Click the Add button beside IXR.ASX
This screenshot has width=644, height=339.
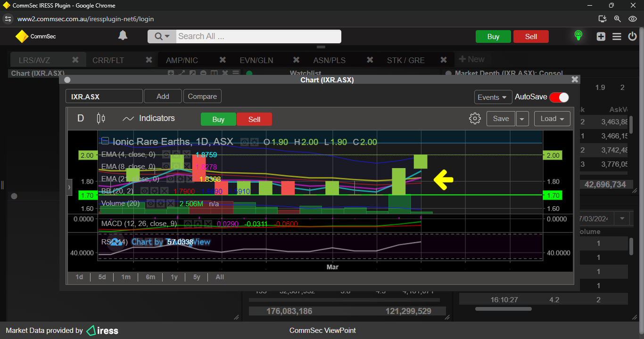[163, 96]
